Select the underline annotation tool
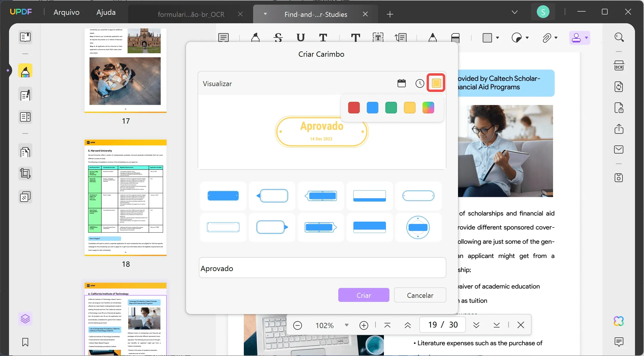 tap(301, 38)
